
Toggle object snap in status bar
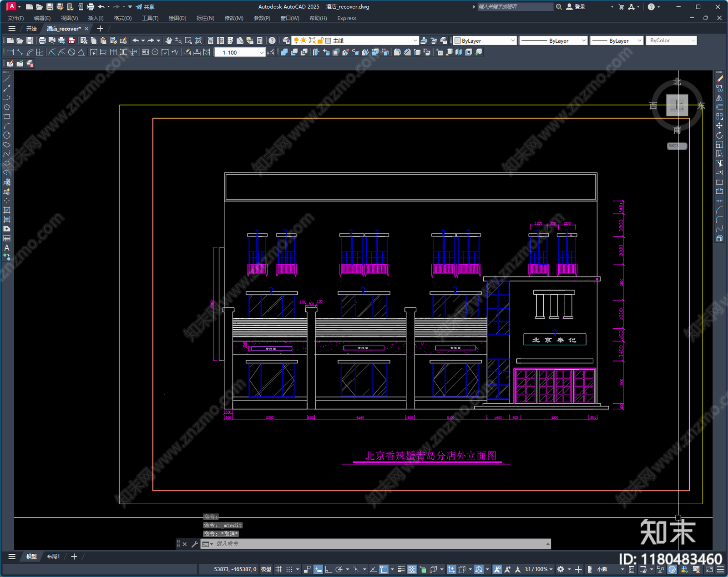pyautogui.click(x=384, y=569)
